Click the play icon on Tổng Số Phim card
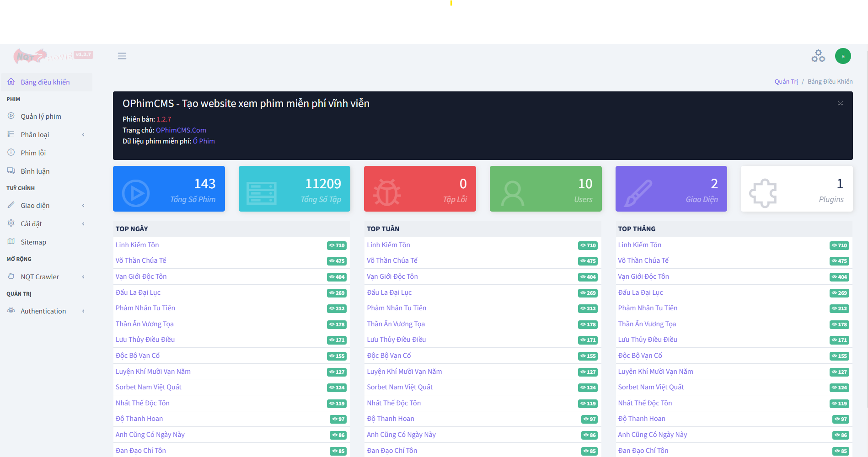The height and width of the screenshot is (457, 868). (136, 193)
